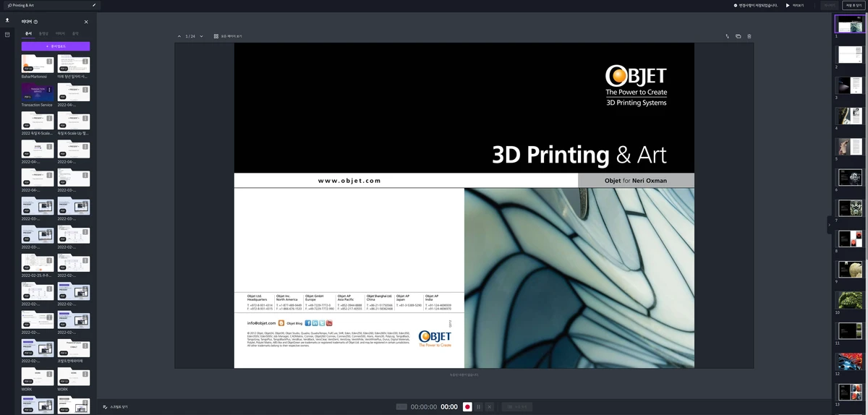Select the BaharMartonosi PDF thumbnail

click(x=38, y=64)
